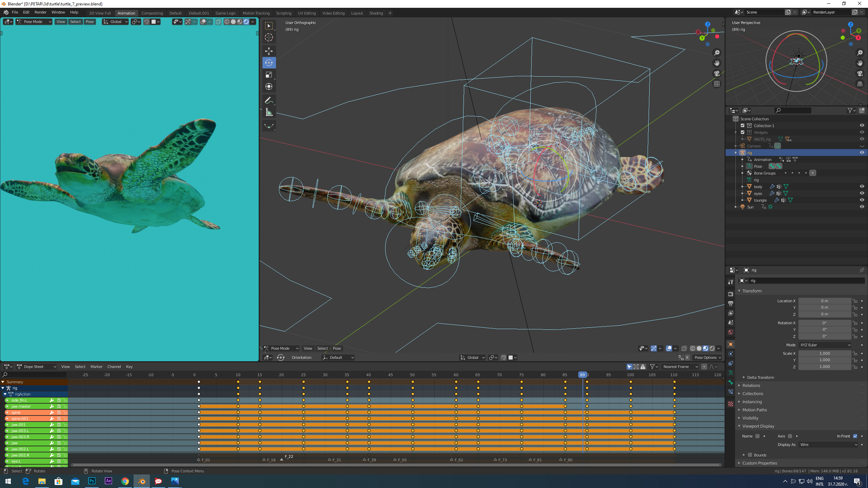Open the Pose Mode dropdown in left viewport
This screenshot has height=488, width=868.
(x=34, y=22)
